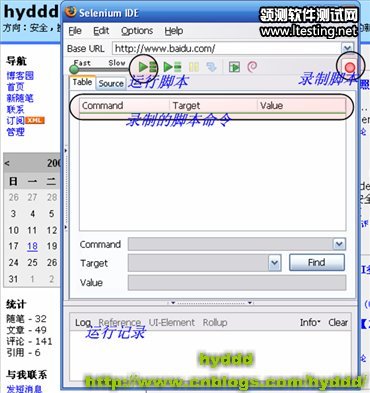Open the File menu
The width and height of the screenshot is (370, 393).
point(75,31)
